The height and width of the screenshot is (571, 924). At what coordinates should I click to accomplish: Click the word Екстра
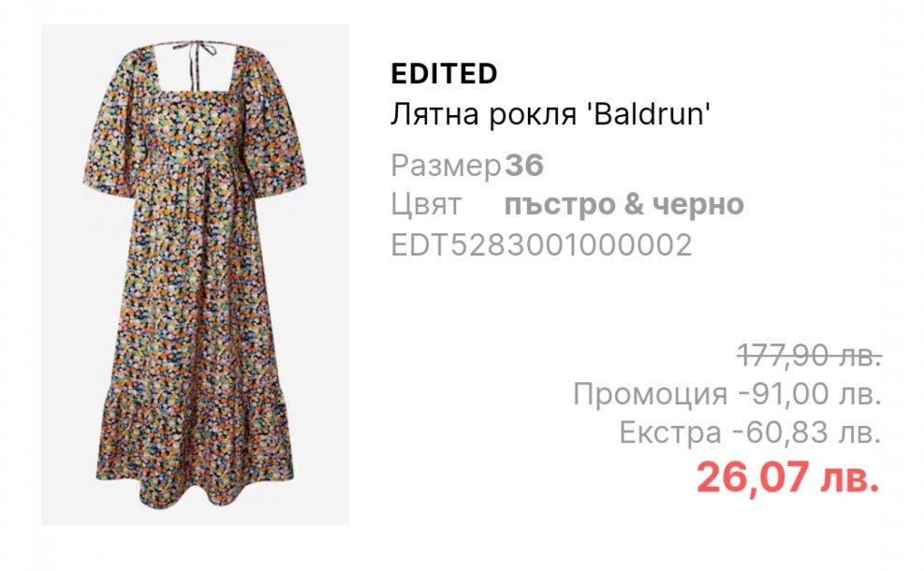pos(670,433)
